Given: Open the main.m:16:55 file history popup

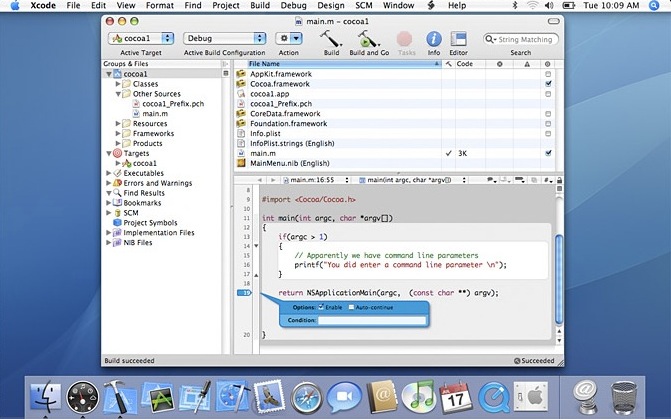Looking at the screenshot, I should (315, 180).
